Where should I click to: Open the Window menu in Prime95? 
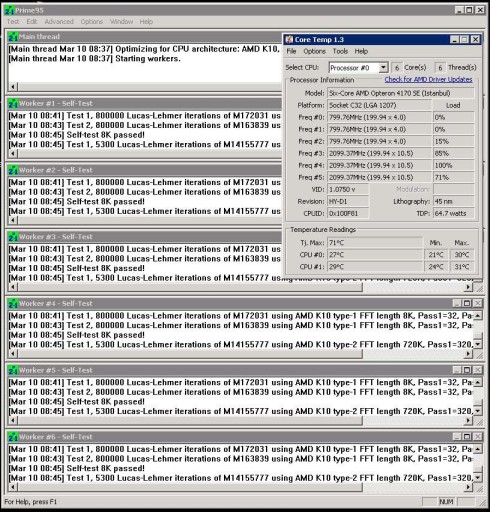click(121, 22)
